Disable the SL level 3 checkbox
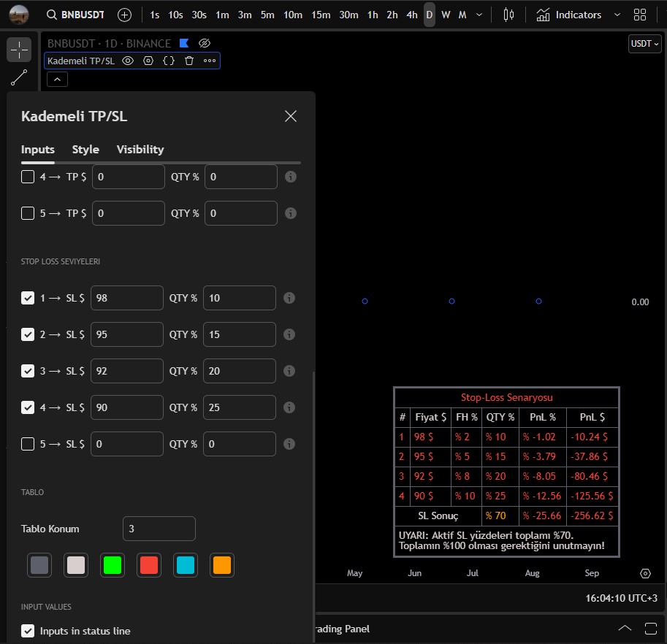This screenshot has height=644, width=667. (28, 371)
